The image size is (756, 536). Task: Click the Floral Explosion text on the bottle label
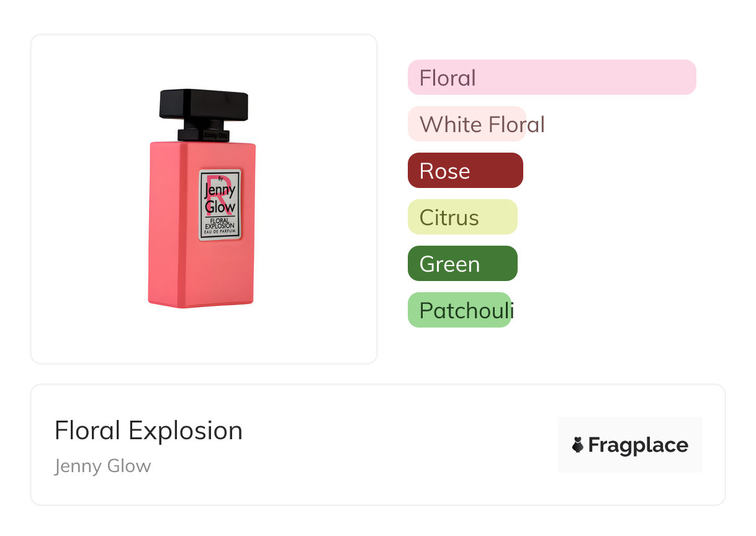pyautogui.click(x=220, y=223)
